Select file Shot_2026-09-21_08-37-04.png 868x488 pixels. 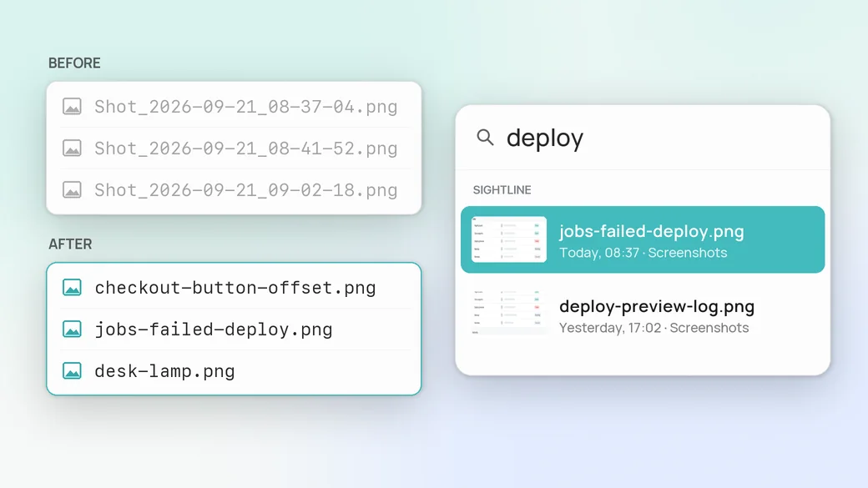tap(245, 107)
